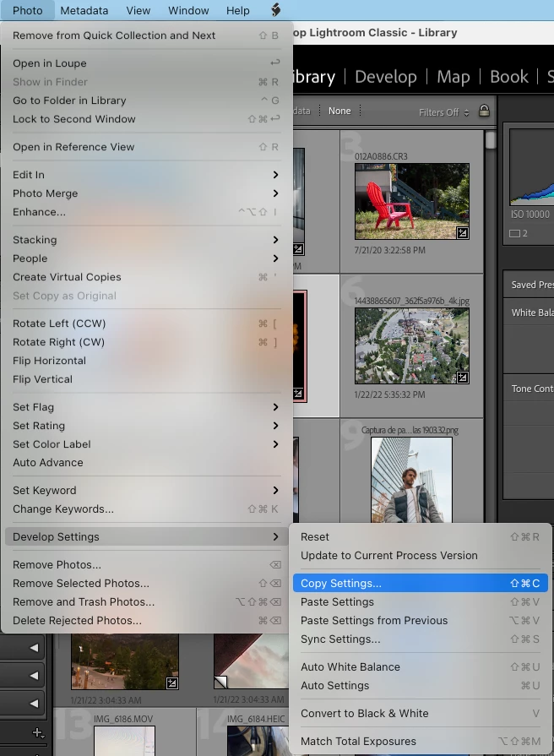Viewport: 554px width, 756px height.
Task: Expand the Set Keyword submenu
Action: point(145,490)
